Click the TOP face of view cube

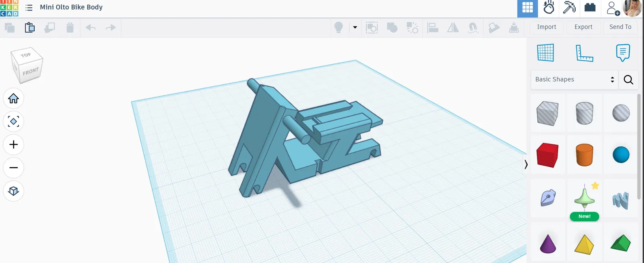tap(26, 55)
